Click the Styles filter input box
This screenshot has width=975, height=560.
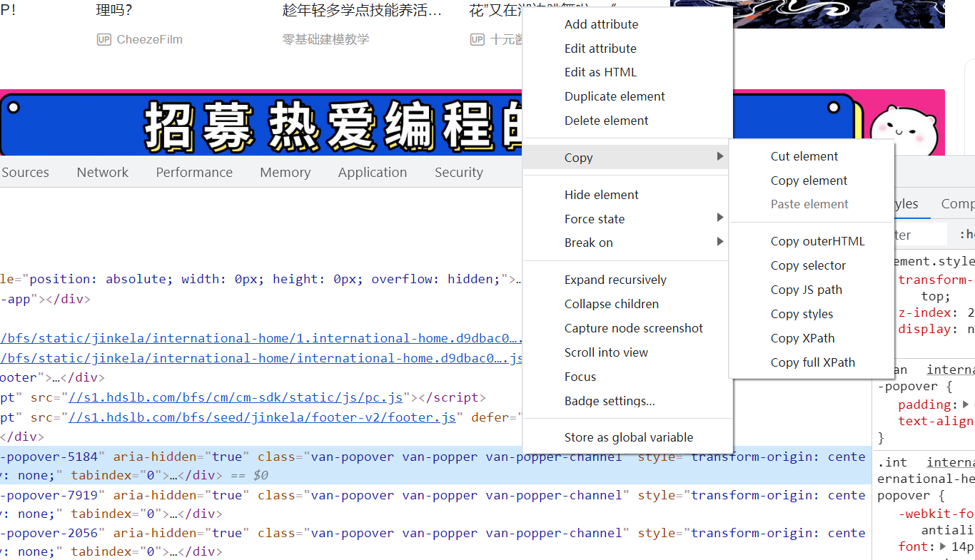(x=920, y=234)
